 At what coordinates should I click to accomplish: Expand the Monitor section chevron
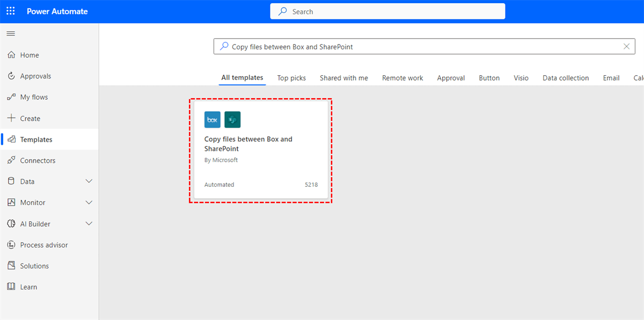pyautogui.click(x=89, y=202)
